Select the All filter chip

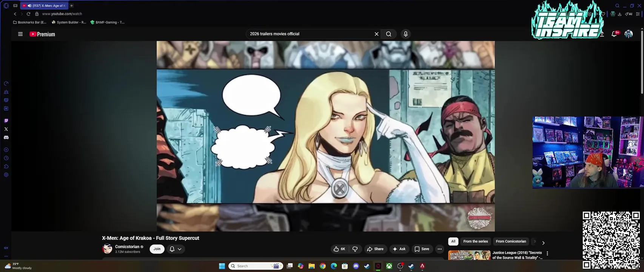[453, 241]
